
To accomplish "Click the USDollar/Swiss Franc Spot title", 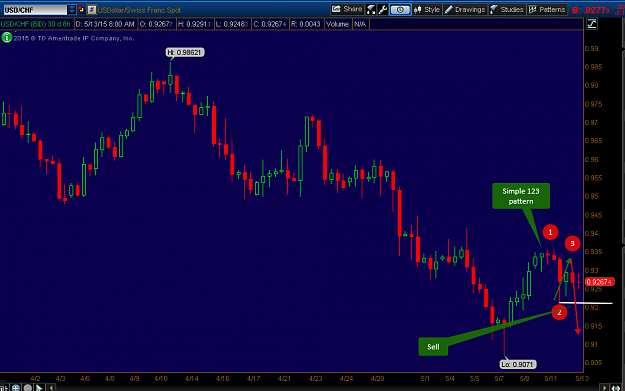I will click(x=139, y=10).
